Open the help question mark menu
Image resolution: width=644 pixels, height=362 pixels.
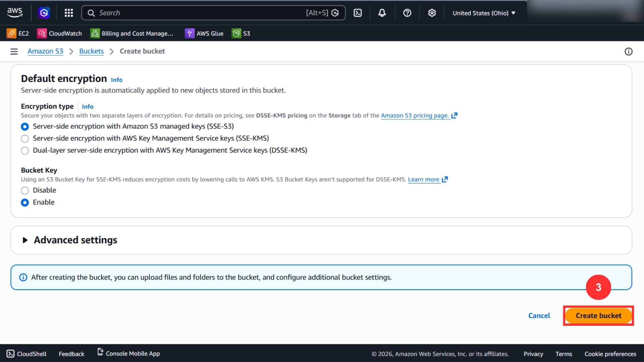click(x=407, y=13)
